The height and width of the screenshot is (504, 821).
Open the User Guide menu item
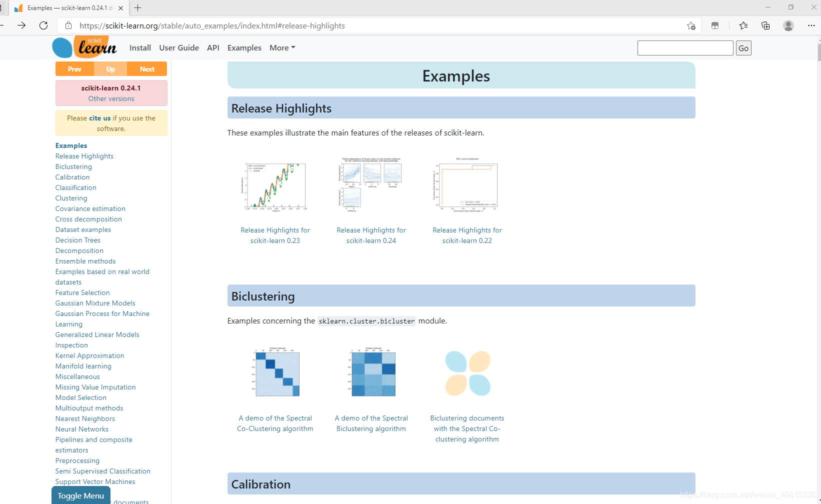pyautogui.click(x=179, y=48)
